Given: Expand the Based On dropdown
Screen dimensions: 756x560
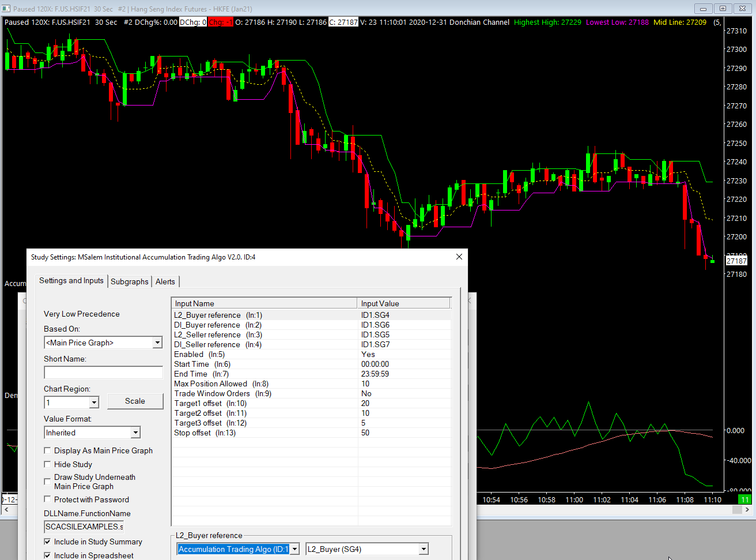Looking at the screenshot, I should (x=157, y=343).
